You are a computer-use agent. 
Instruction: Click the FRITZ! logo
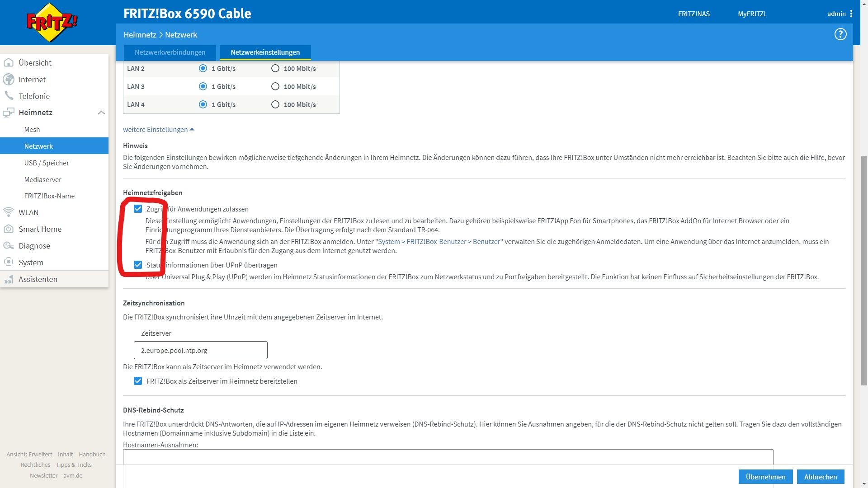[52, 22]
